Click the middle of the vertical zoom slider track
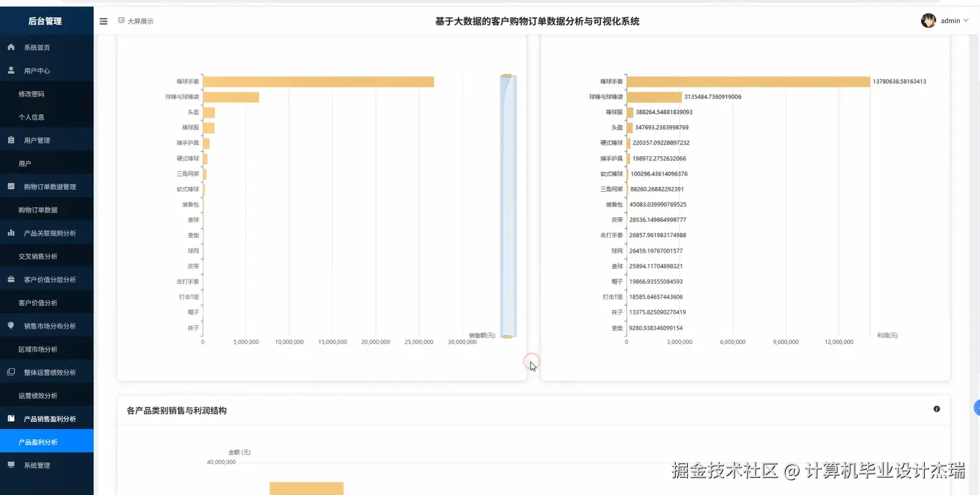 508,206
